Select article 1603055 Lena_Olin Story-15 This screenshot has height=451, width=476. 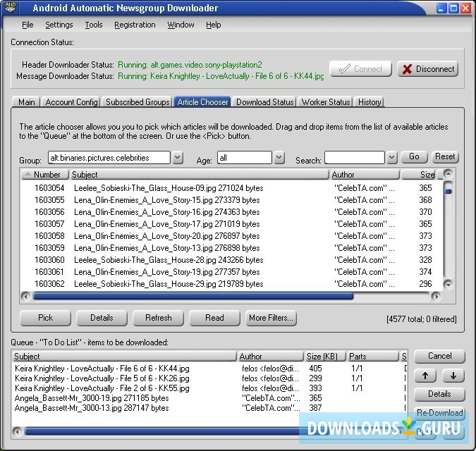[231, 200]
